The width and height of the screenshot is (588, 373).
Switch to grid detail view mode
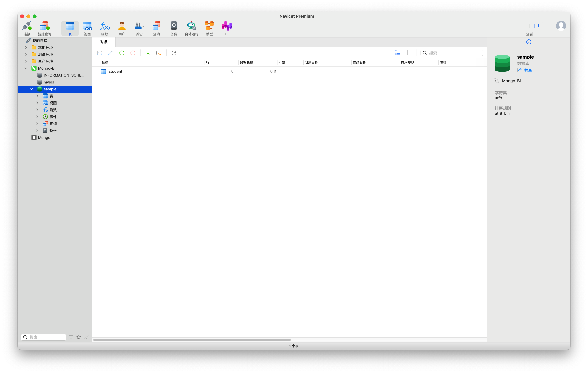pos(409,53)
